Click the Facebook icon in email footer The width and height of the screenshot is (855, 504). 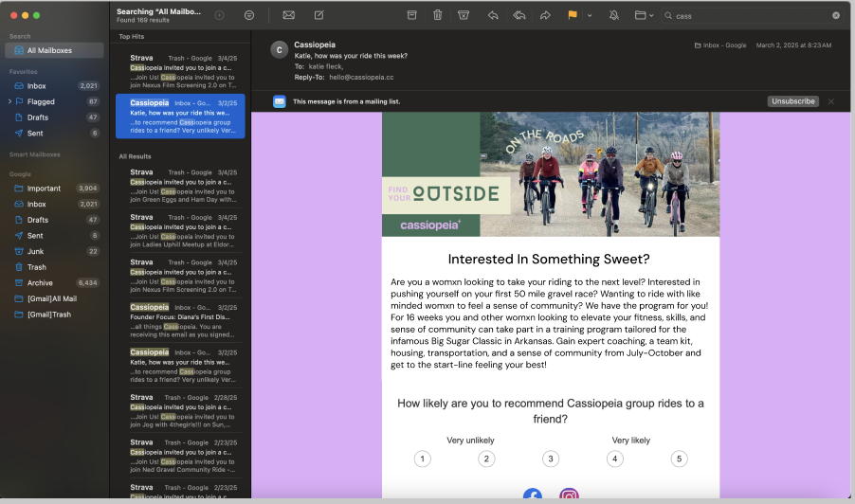coord(532,494)
